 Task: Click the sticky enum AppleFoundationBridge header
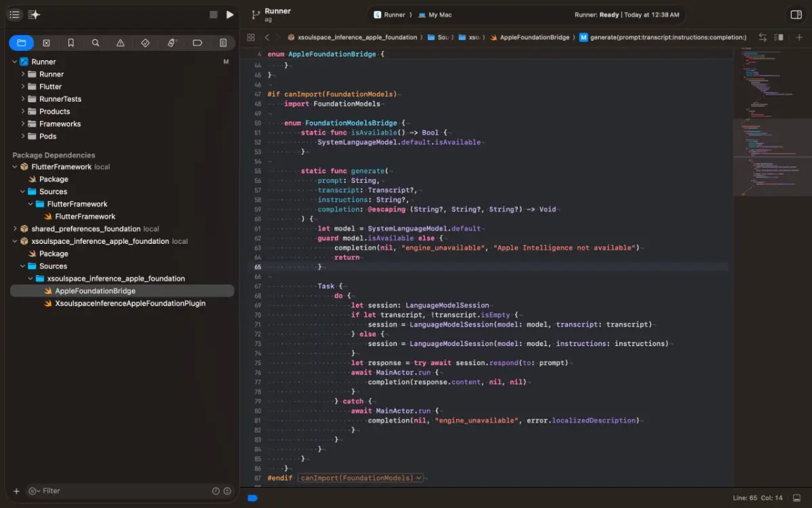click(x=325, y=54)
